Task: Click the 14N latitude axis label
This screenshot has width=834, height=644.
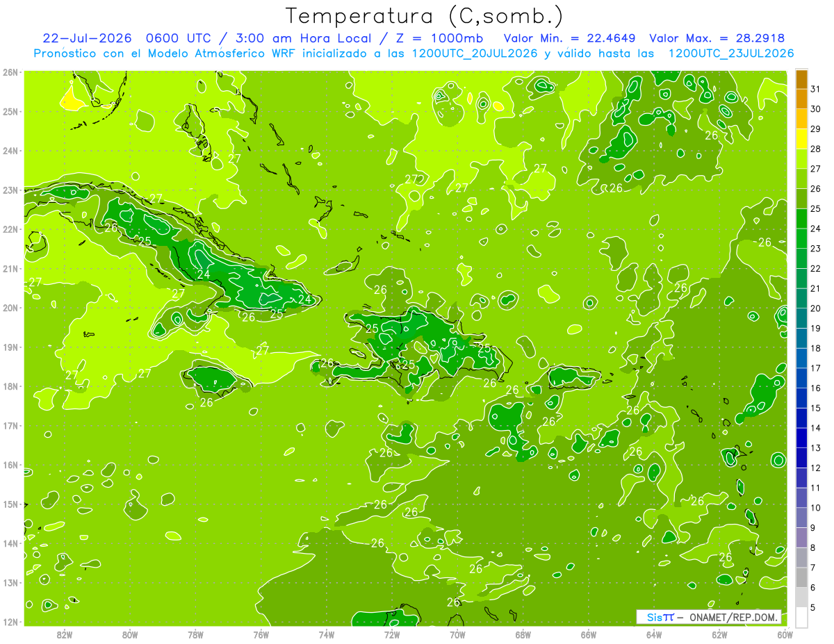Action: point(10,543)
